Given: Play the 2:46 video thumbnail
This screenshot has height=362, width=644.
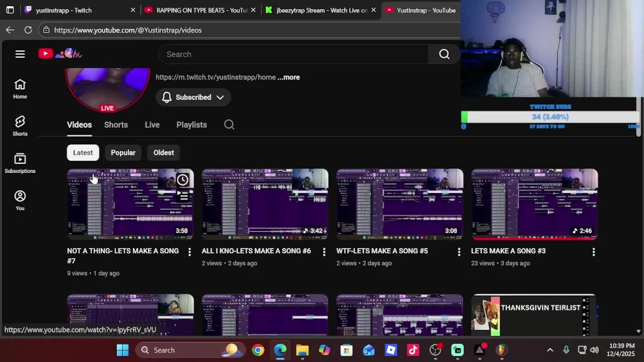Looking at the screenshot, I should point(534,204).
